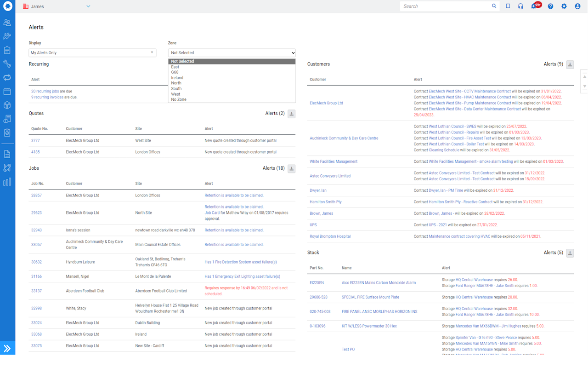
Task: Open the sales leads chart icon in sidebar
Action: click(x=7, y=36)
